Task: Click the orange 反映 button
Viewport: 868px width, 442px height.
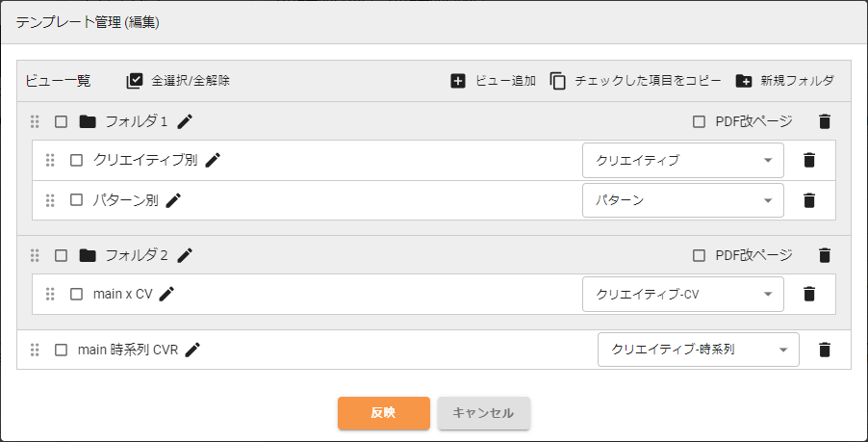Action: point(384,413)
